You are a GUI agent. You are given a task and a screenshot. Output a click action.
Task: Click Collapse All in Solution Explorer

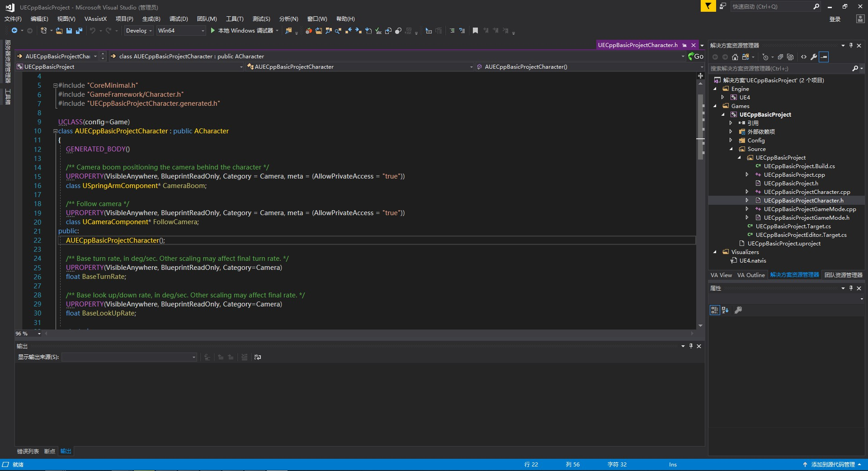coord(780,57)
